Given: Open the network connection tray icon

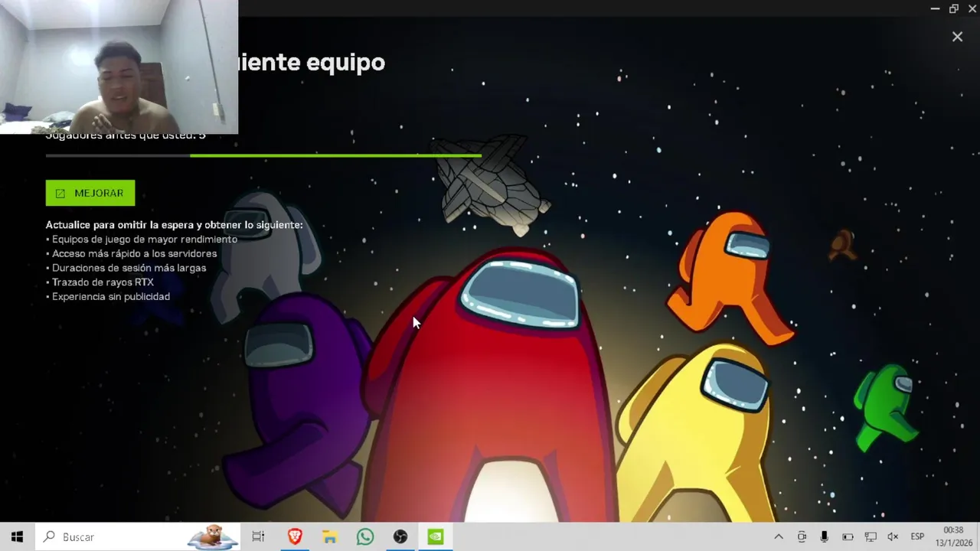Looking at the screenshot, I should coord(871,536).
